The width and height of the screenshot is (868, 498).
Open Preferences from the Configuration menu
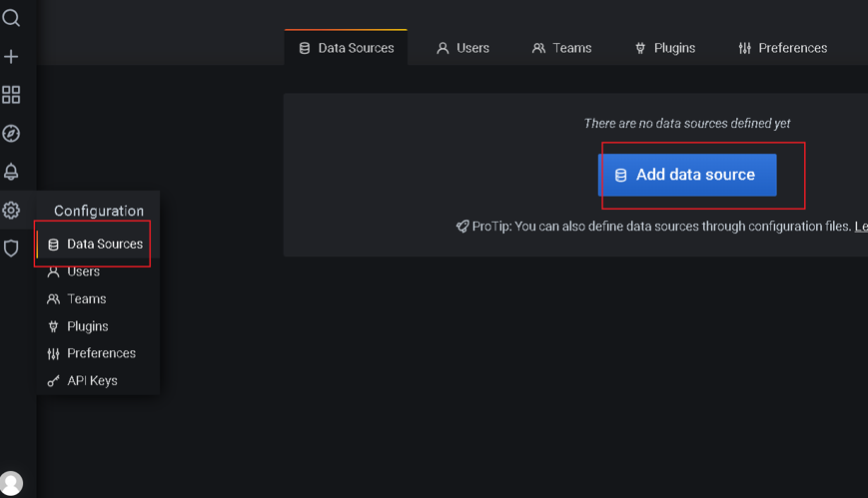[x=100, y=353]
